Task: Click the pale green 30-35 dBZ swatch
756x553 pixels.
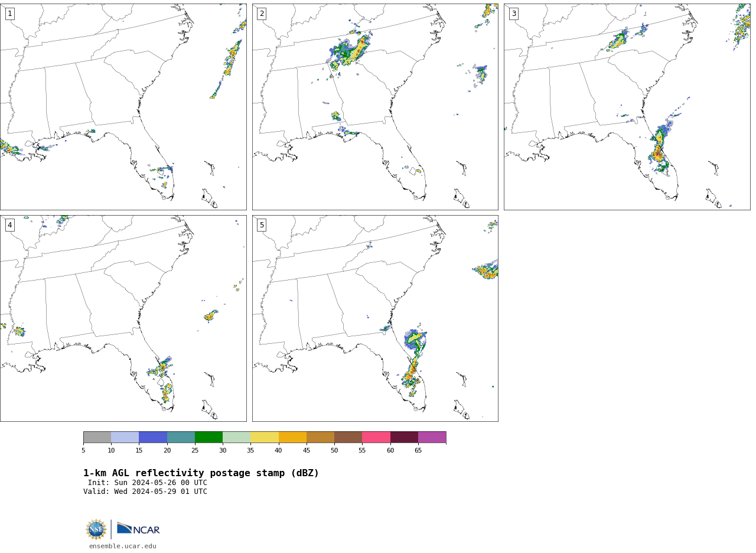Action: (x=236, y=437)
